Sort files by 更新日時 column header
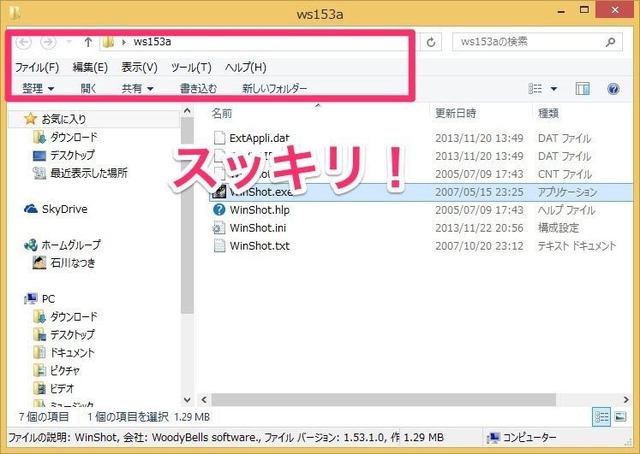The image size is (640, 454). 460,113
